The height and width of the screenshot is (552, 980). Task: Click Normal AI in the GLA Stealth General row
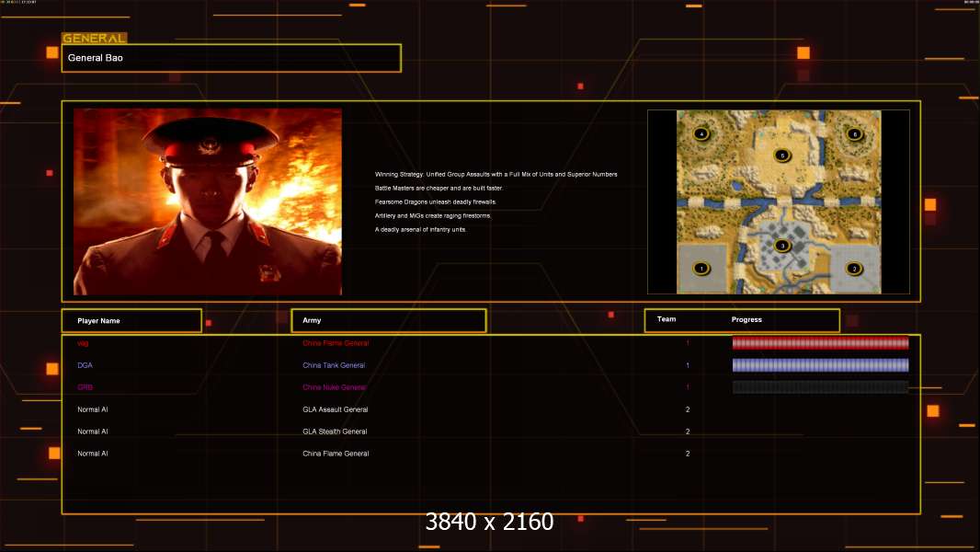point(93,431)
